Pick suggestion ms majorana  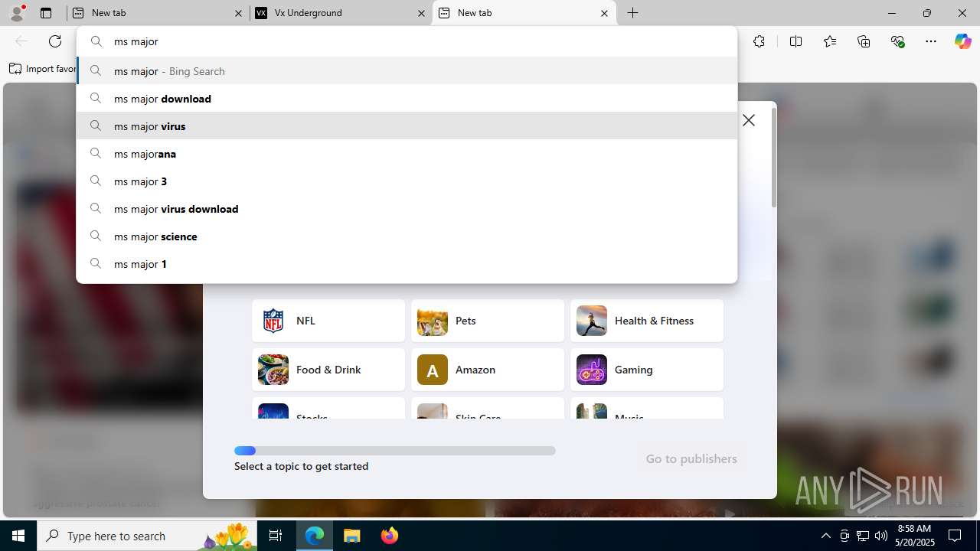(x=407, y=154)
